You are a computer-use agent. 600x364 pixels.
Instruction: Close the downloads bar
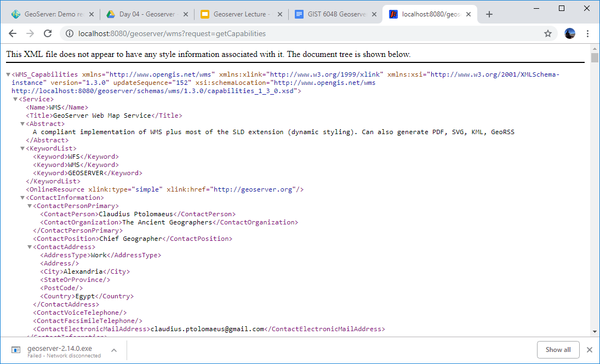click(590, 350)
